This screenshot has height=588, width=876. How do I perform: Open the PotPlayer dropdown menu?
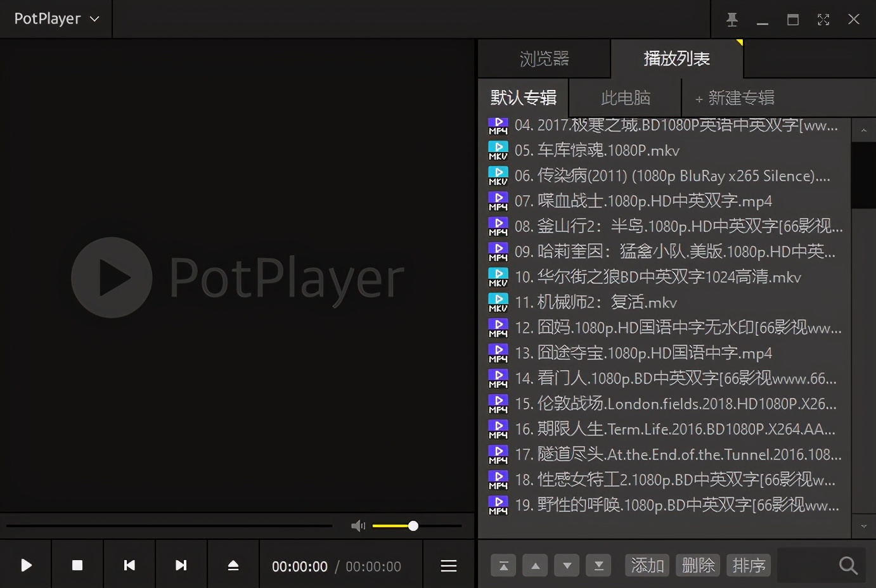[55, 18]
